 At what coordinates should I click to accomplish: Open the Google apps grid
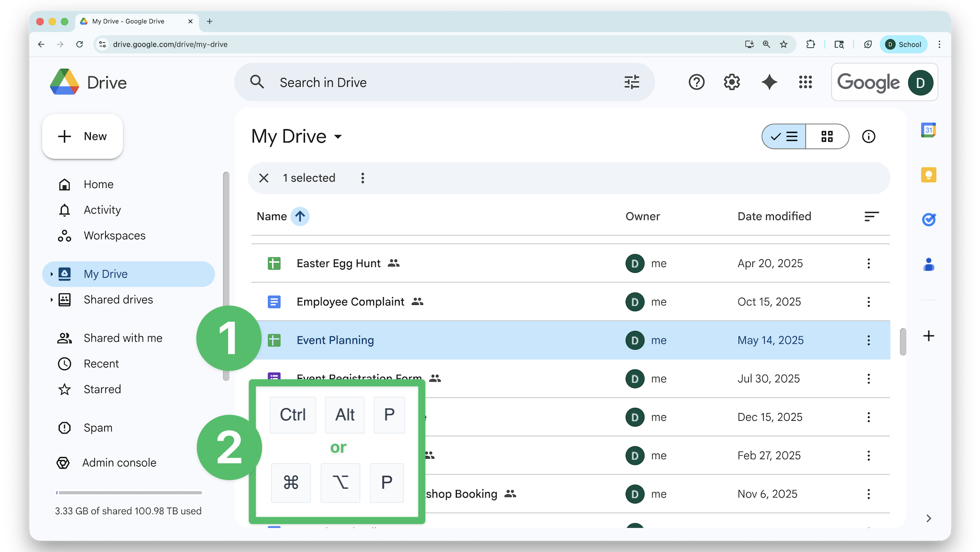(805, 82)
